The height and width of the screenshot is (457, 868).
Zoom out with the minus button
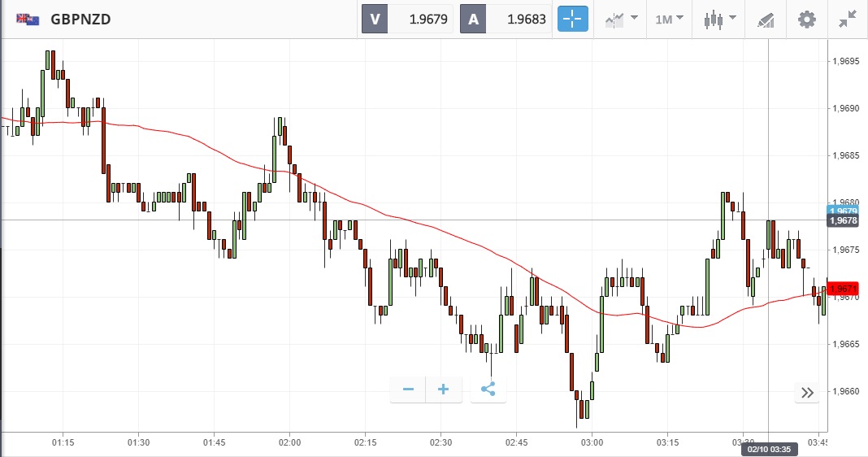click(408, 390)
